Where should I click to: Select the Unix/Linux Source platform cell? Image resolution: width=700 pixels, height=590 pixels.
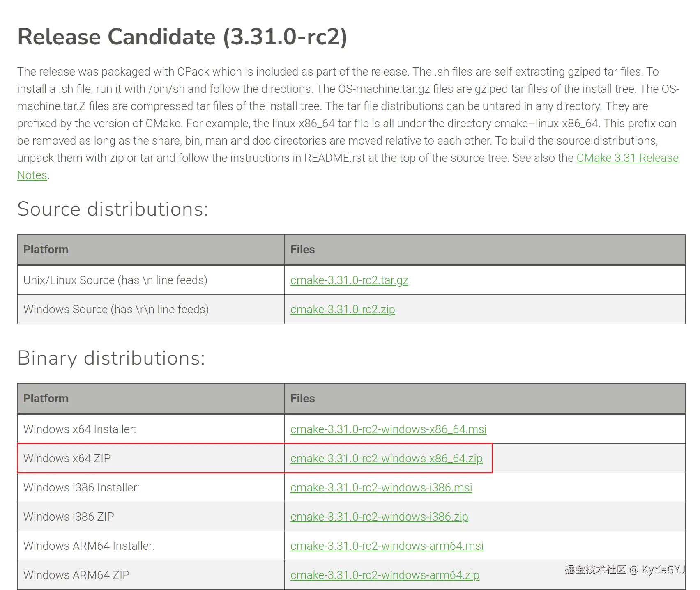point(151,280)
